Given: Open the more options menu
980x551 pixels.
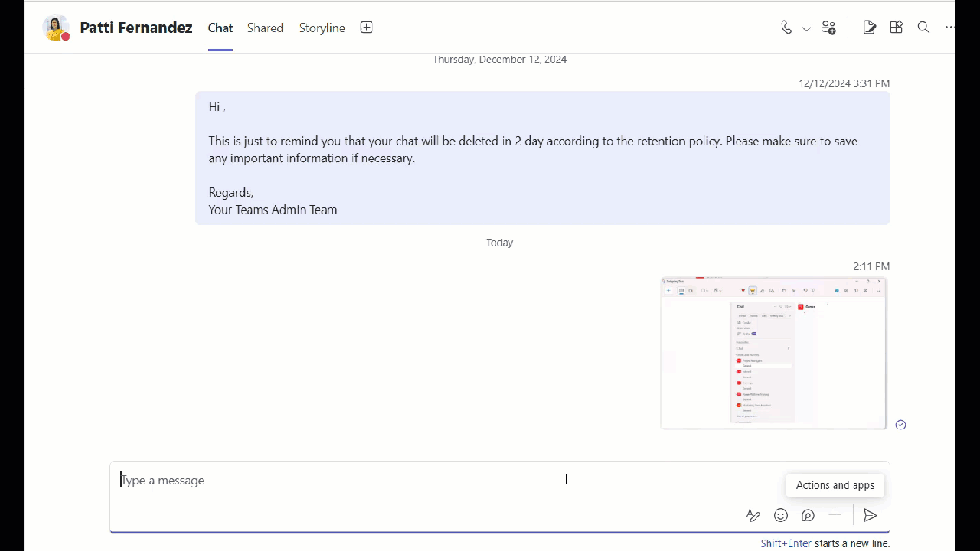Looking at the screenshot, I should pos(950,28).
